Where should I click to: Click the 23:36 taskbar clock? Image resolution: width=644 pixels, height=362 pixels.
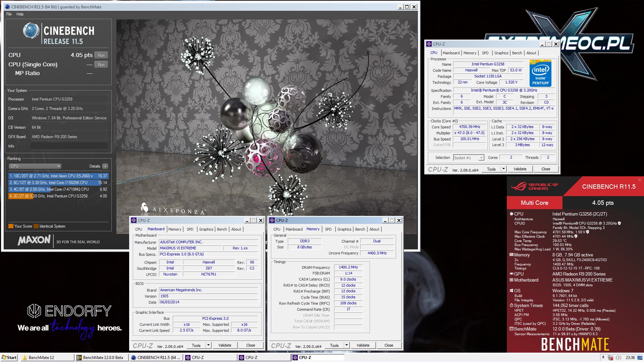(630, 358)
